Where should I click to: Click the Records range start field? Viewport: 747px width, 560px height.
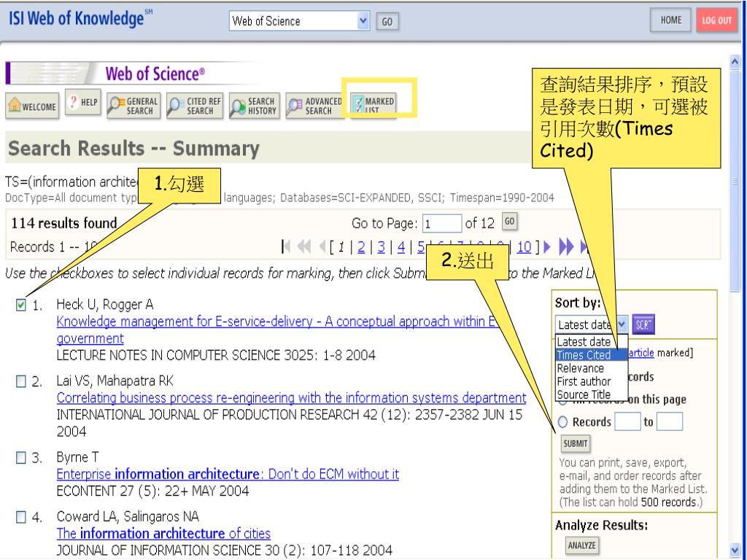point(627,422)
